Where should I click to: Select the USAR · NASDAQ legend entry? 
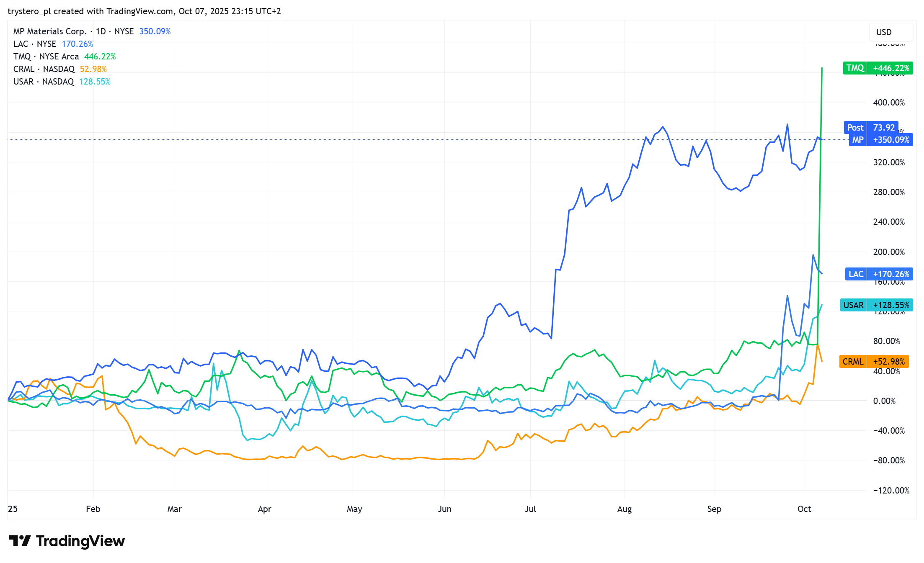(x=44, y=82)
